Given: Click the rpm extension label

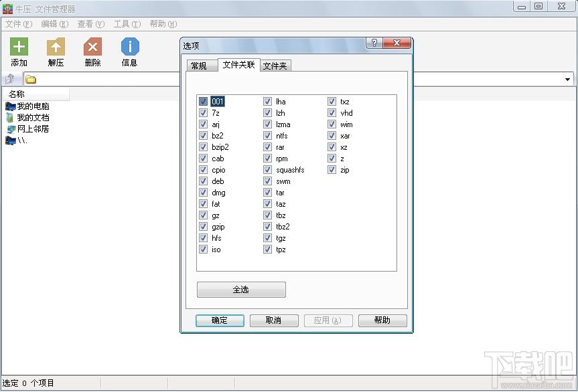Looking at the screenshot, I should (x=281, y=159).
